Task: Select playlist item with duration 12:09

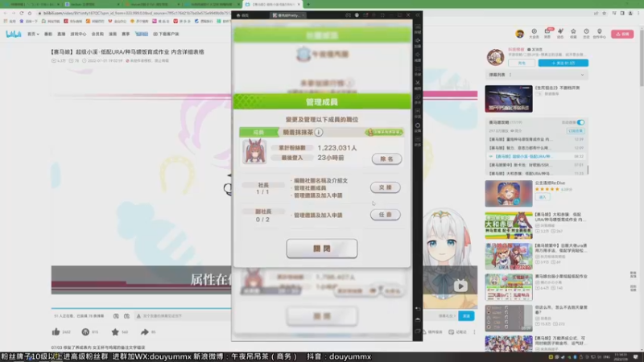Action: [x=536, y=148]
